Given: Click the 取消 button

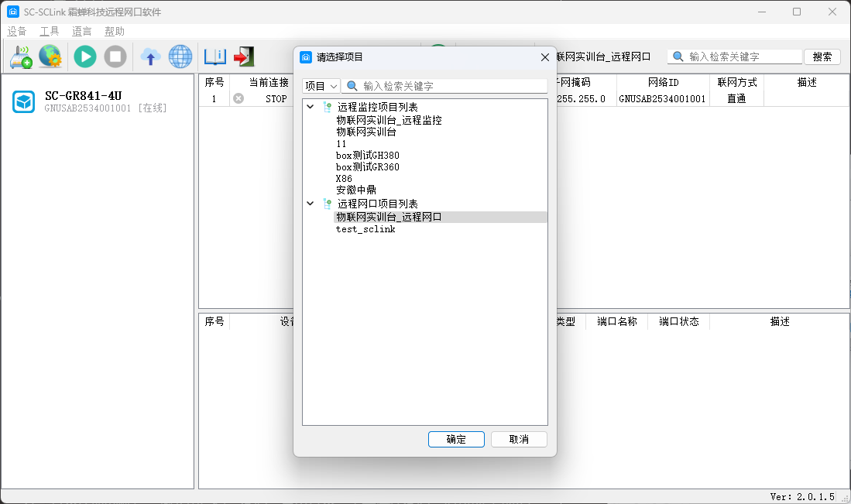Looking at the screenshot, I should 519,440.
